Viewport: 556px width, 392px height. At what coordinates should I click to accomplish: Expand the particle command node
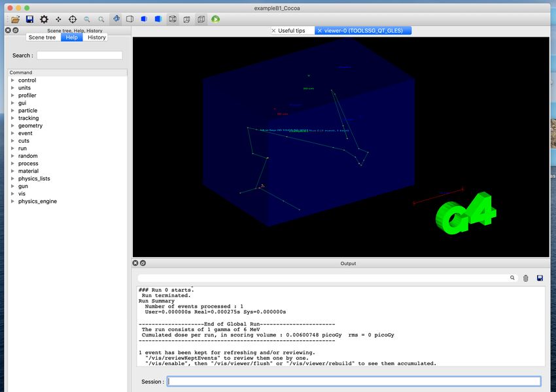[12, 111]
